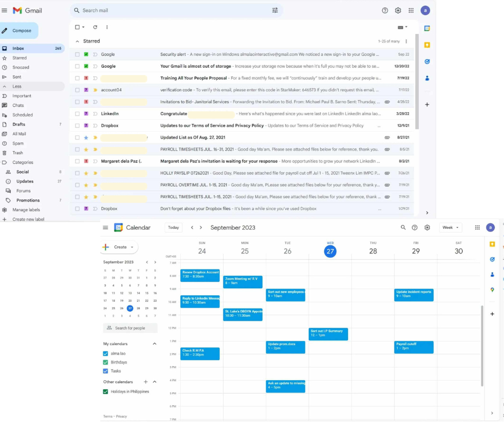The height and width of the screenshot is (423, 504).
Task: Go to previous month in mini calendar
Action: pos(147,262)
